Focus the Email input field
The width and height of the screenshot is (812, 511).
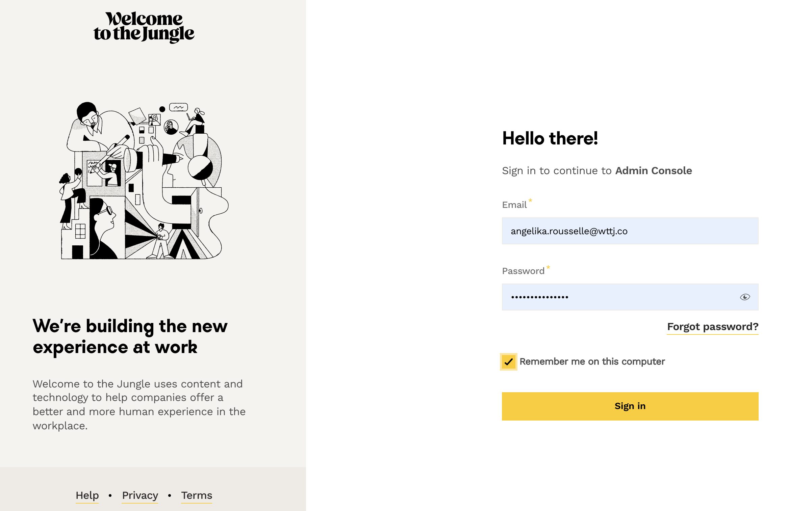[630, 231]
